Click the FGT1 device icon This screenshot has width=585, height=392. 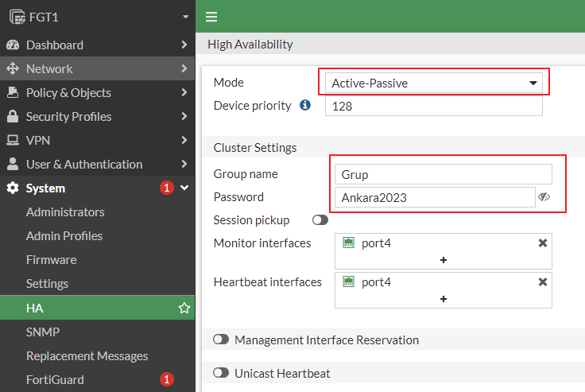pos(17,17)
